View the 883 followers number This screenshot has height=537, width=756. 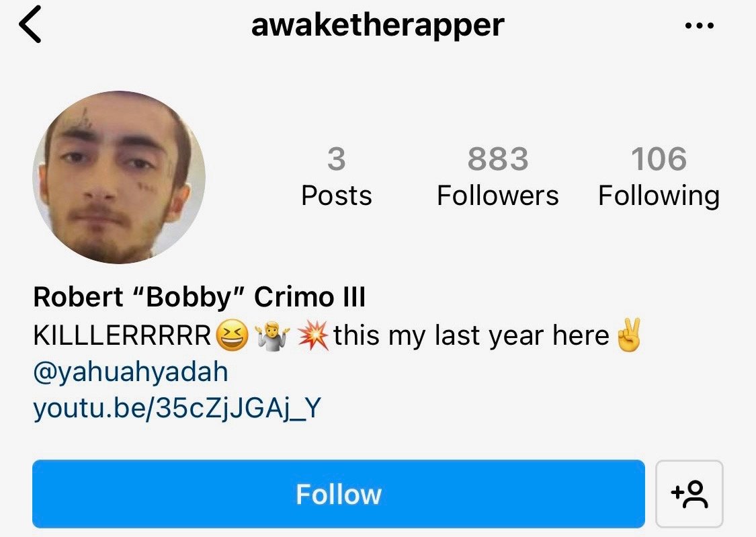pyautogui.click(x=497, y=159)
